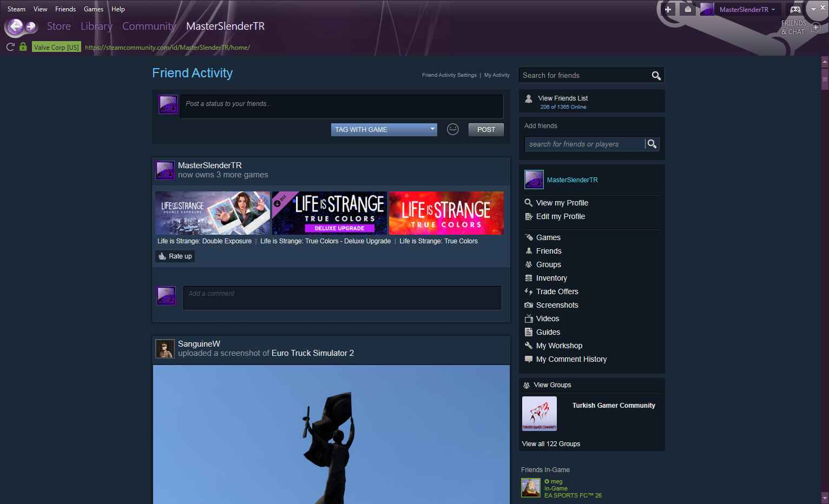Click the Guides document icon
The width and height of the screenshot is (829, 504).
pos(529,332)
